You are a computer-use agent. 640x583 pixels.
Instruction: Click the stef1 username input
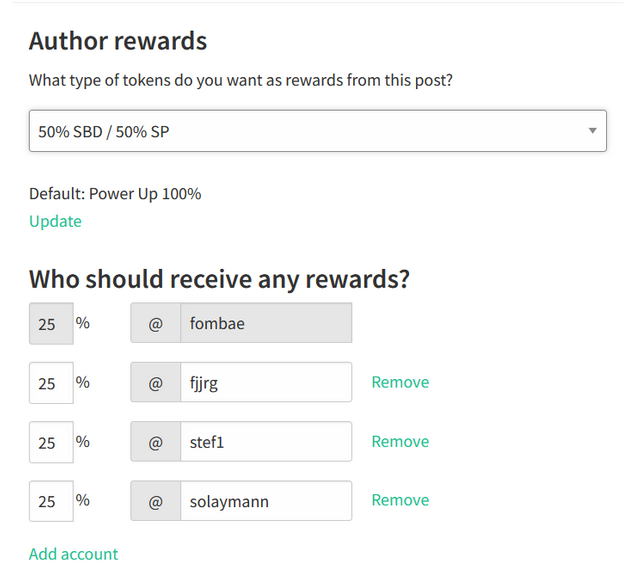(265, 442)
